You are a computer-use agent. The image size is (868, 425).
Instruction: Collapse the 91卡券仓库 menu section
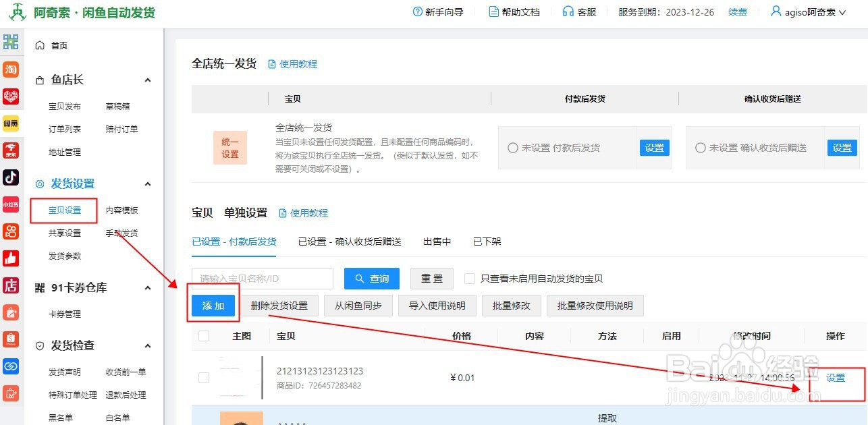pyautogui.click(x=148, y=288)
